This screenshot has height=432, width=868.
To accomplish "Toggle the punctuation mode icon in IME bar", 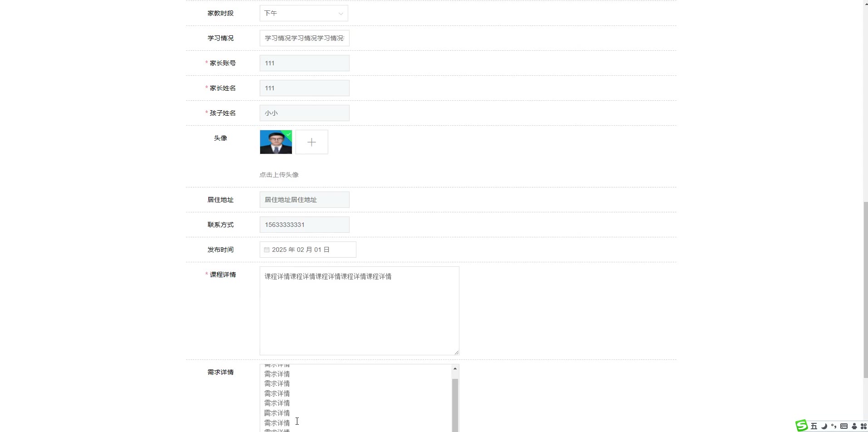I will 833,426.
